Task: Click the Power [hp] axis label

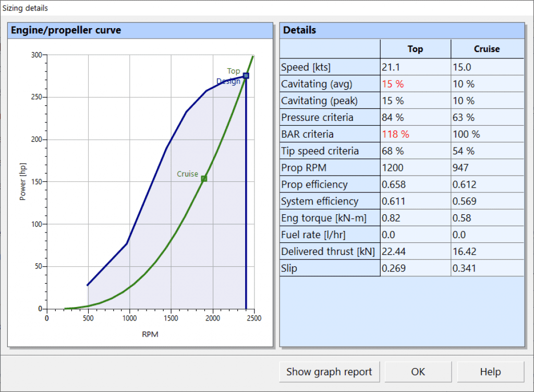Action: tap(22, 181)
